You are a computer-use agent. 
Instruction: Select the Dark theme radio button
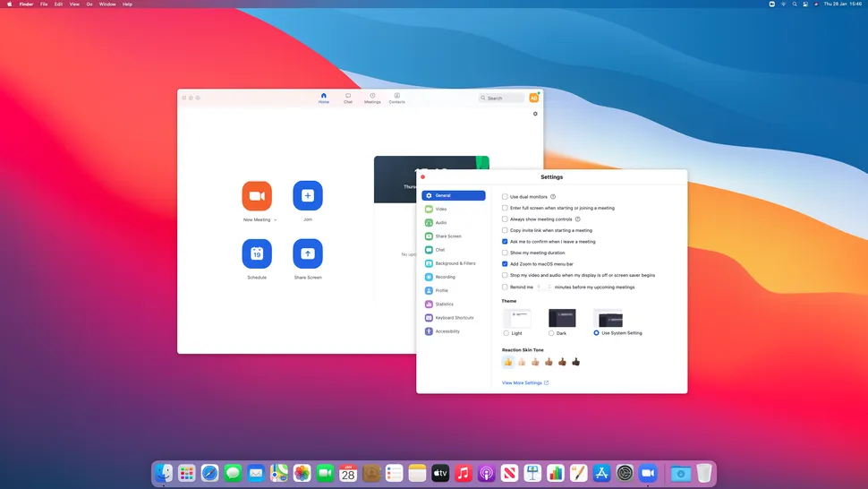point(551,333)
